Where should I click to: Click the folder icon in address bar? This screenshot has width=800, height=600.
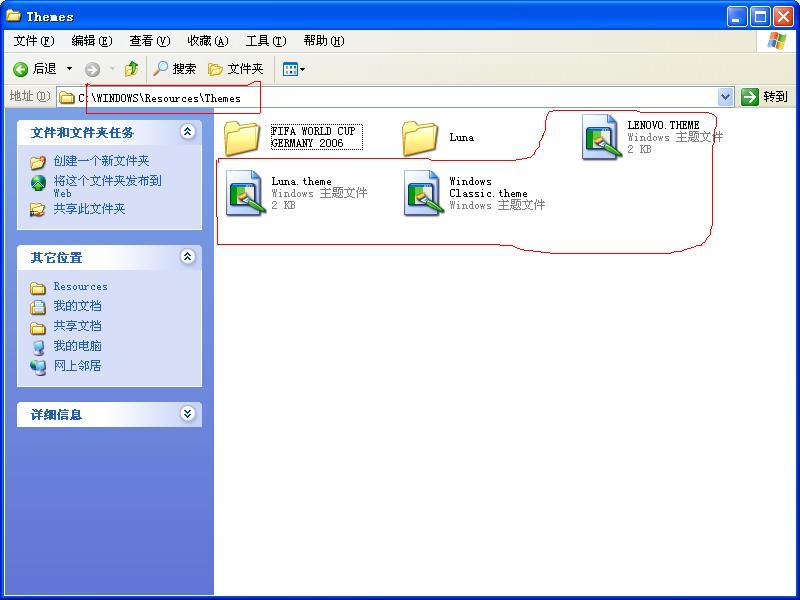[x=67, y=97]
